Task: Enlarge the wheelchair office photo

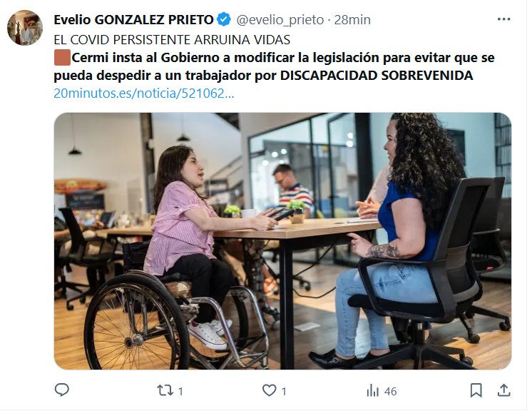Action: click(282, 241)
